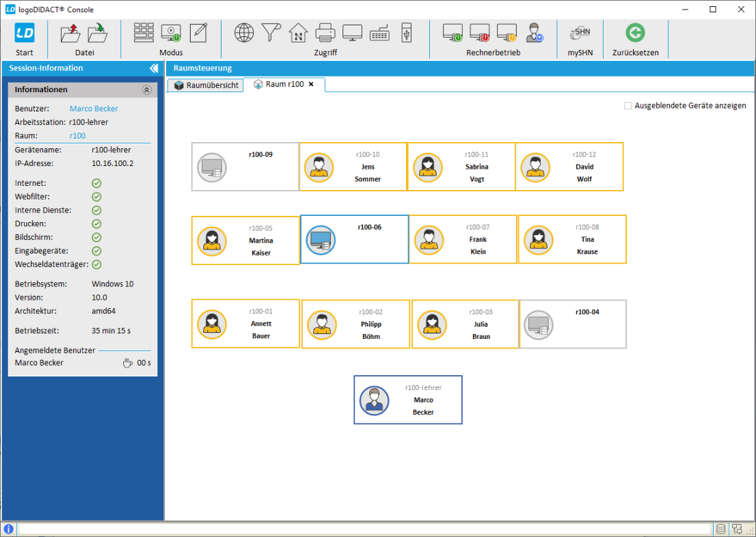The height and width of the screenshot is (537, 756).
Task: Click the Webfilter status checkmark icon
Action: [x=96, y=197]
